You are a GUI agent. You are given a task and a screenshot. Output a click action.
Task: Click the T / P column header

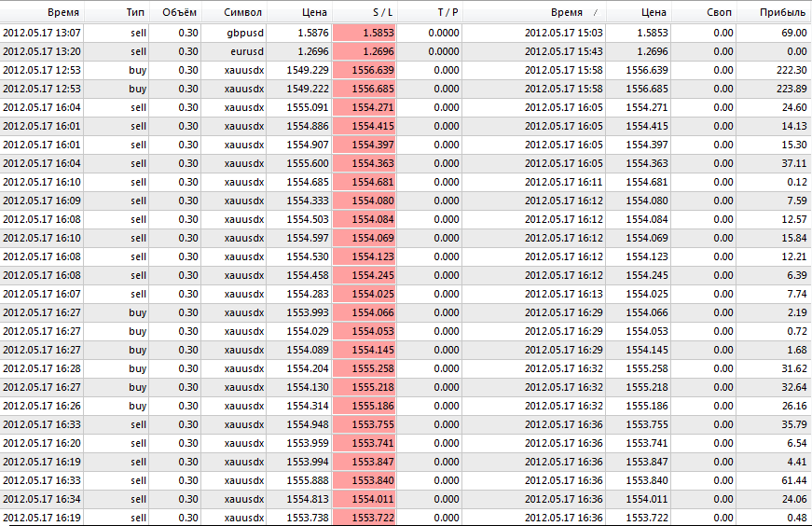(x=447, y=12)
